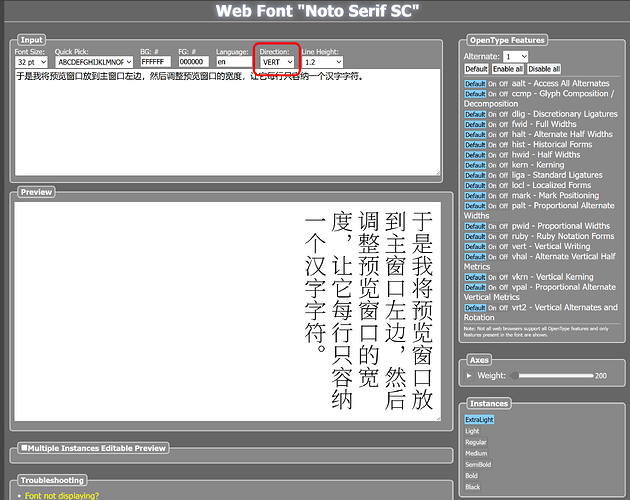The height and width of the screenshot is (500, 630).
Task: Turn Off the ccmp feature
Action: pos(504,94)
